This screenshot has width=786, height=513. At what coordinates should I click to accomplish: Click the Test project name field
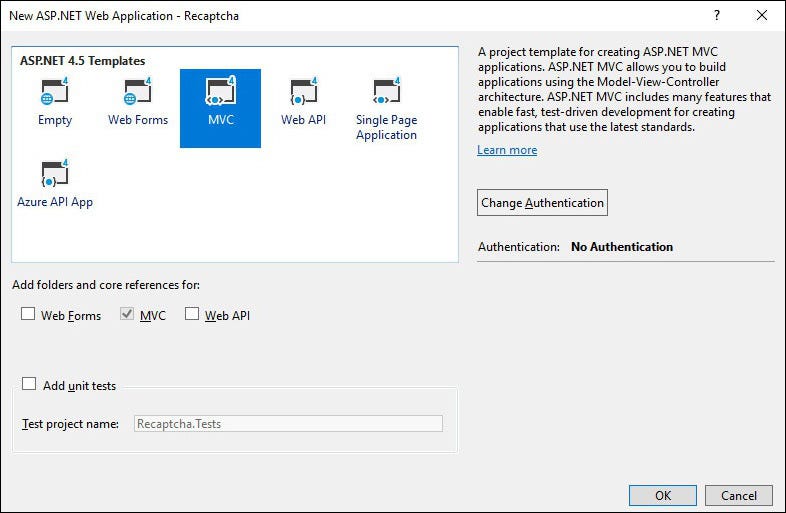(288, 423)
